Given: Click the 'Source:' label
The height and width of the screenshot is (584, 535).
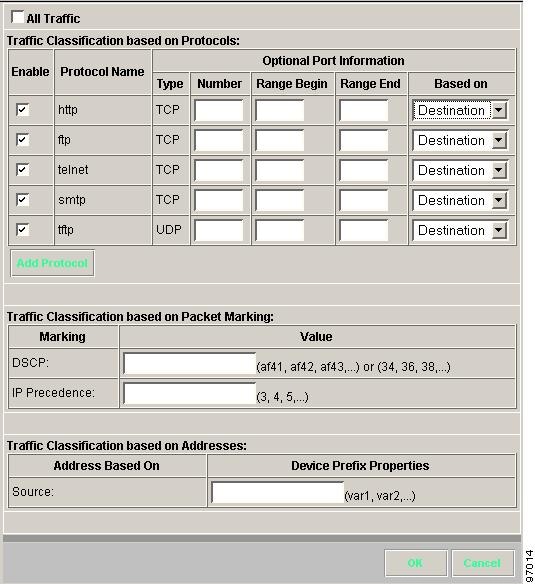Looking at the screenshot, I should pyautogui.click(x=33, y=492).
